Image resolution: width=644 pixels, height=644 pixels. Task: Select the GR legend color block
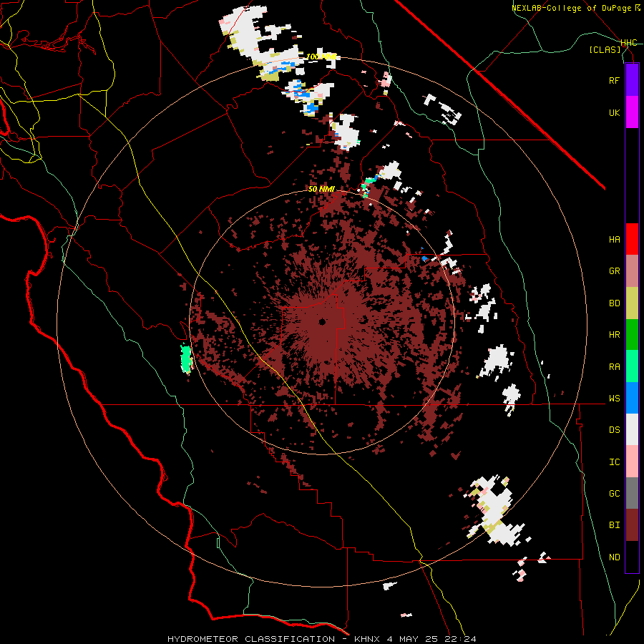pos(632,271)
